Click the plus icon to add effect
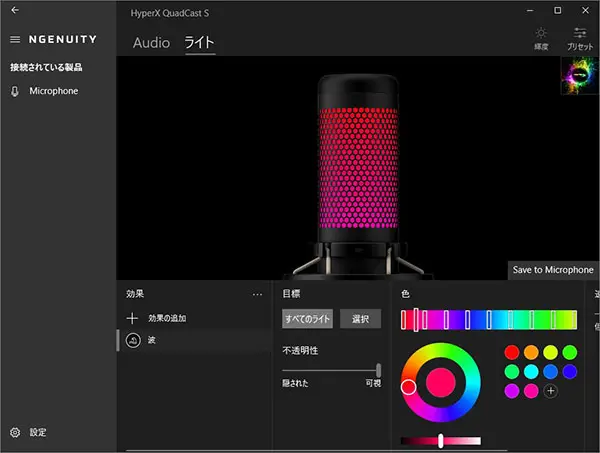This screenshot has width=600, height=453. pos(132,318)
